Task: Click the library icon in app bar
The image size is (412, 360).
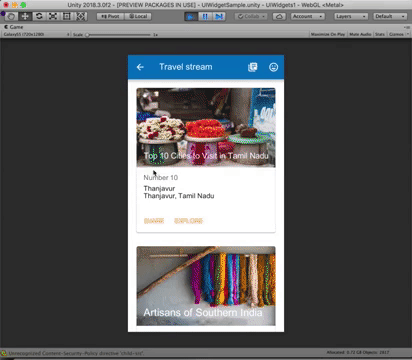Action: click(253, 67)
